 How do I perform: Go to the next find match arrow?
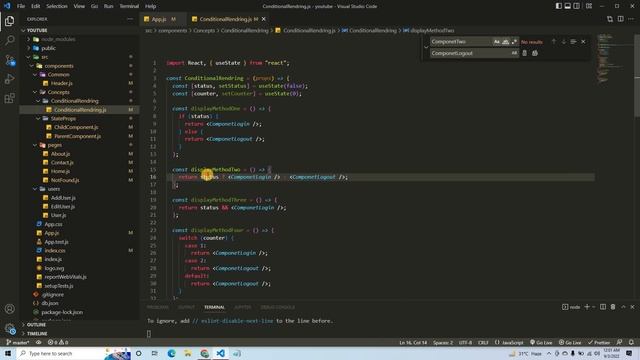coord(563,42)
